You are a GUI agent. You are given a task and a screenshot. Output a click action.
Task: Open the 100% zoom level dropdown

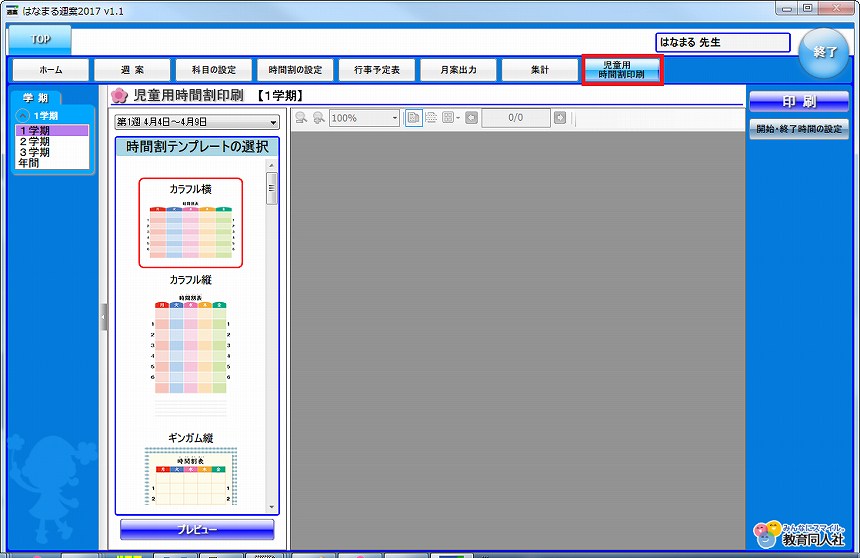point(364,118)
